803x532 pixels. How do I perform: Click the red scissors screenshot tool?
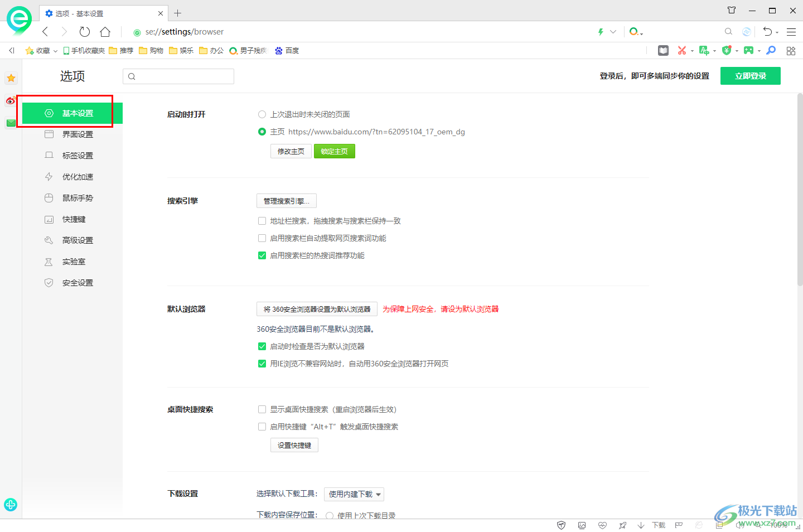681,51
